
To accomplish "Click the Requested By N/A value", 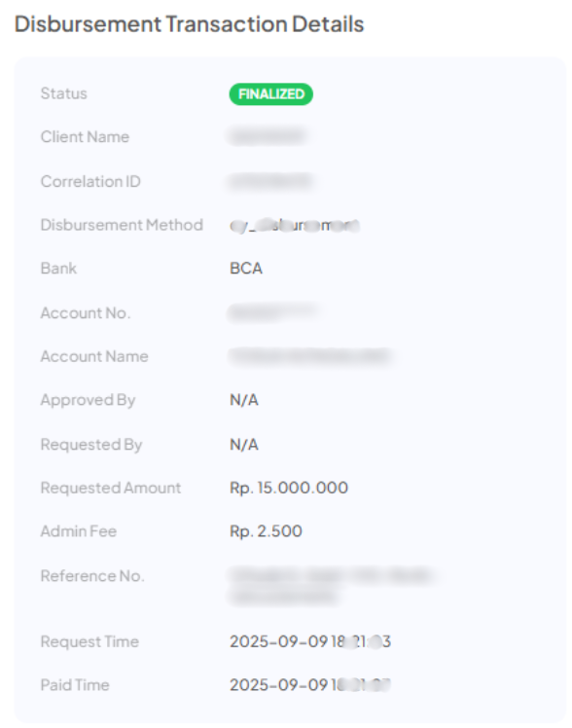I will coord(244,445).
